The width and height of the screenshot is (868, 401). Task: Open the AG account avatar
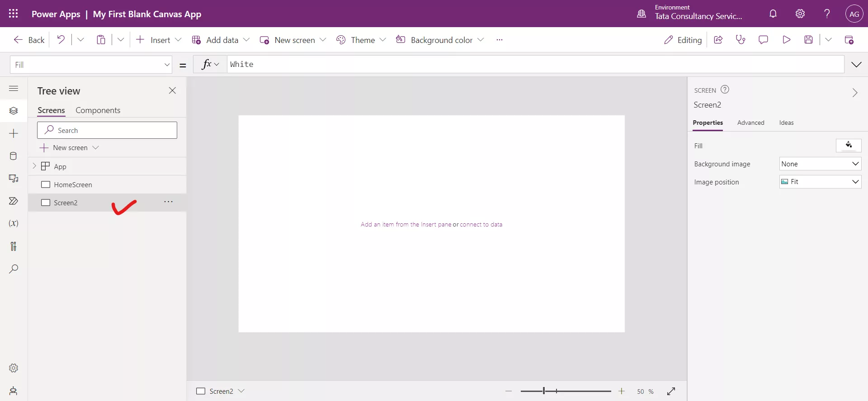tap(854, 14)
